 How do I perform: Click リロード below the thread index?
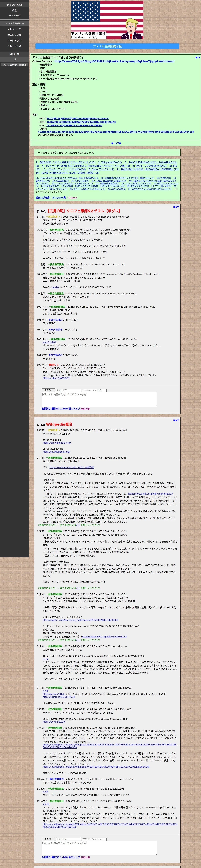pyautogui.click(x=73, y=198)
